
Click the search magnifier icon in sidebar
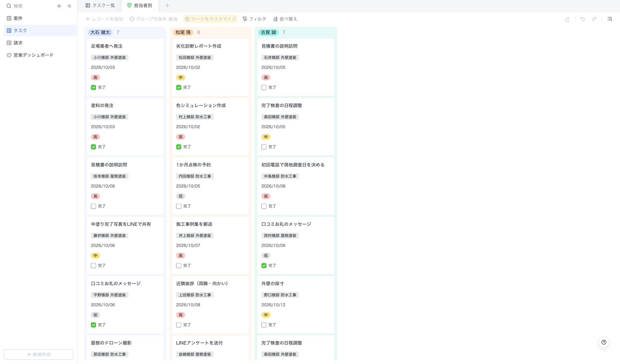pos(9,6)
